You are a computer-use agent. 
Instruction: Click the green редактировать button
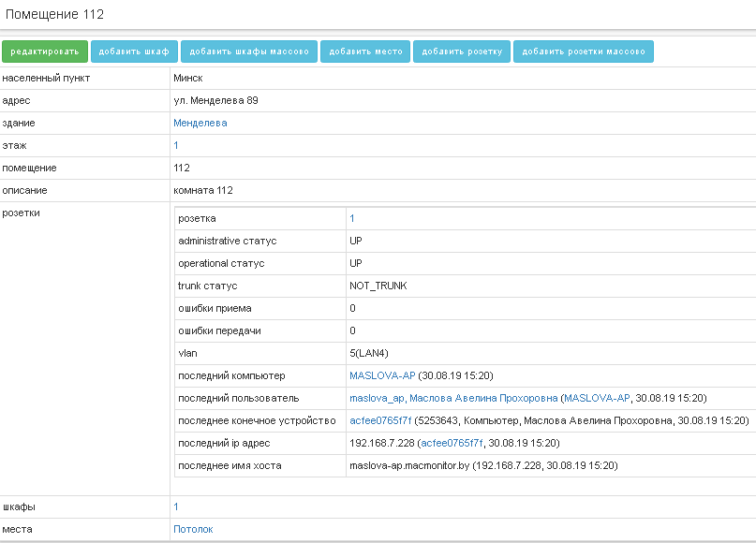45,51
